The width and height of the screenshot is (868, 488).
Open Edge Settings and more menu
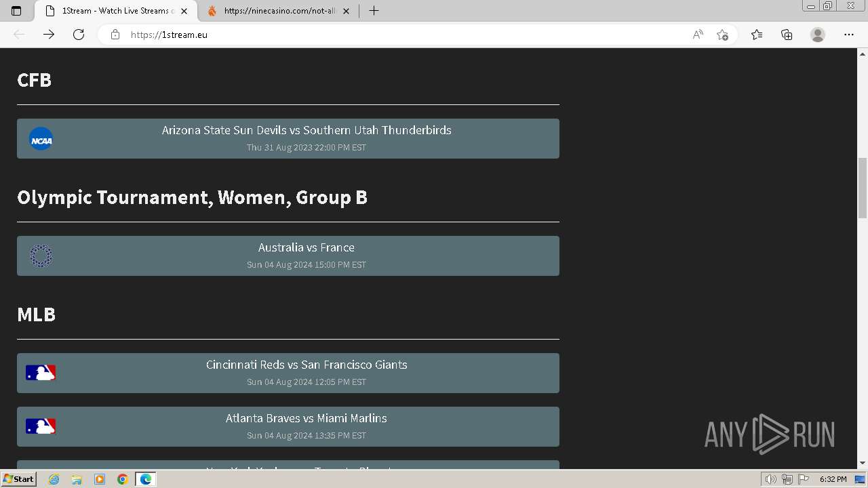click(x=849, y=35)
